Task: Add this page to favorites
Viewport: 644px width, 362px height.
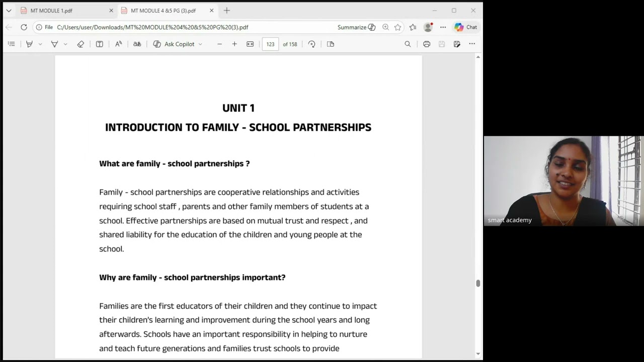Action: click(398, 27)
